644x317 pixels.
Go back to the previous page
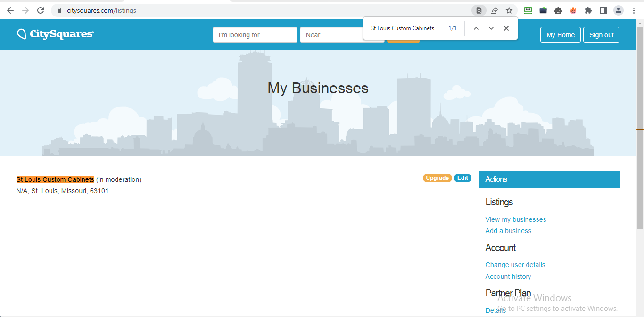[x=10, y=10]
